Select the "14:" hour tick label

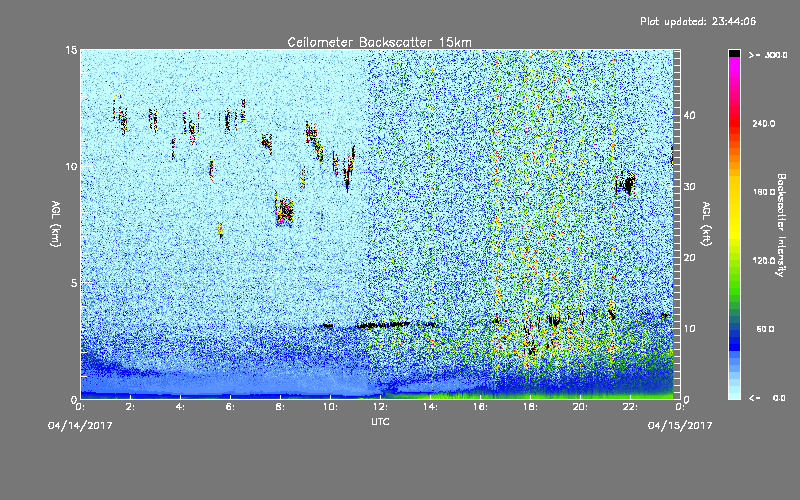coord(430,407)
